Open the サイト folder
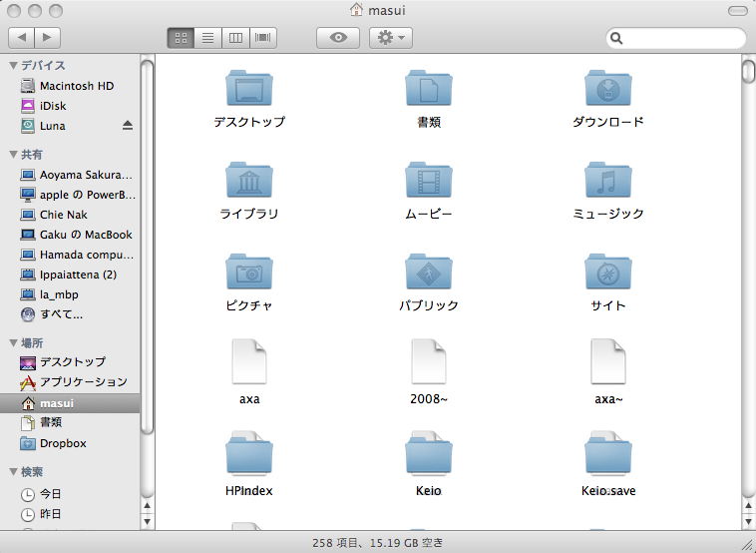Screen dimensions: 756x553 608,272
